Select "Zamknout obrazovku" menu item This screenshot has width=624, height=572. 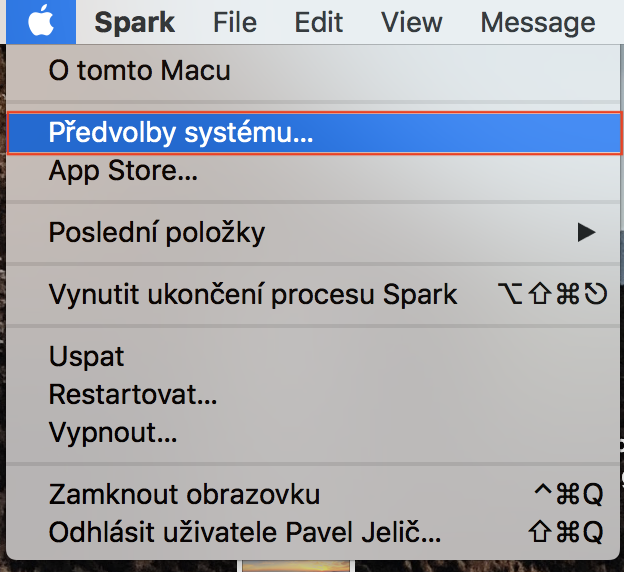pos(184,494)
